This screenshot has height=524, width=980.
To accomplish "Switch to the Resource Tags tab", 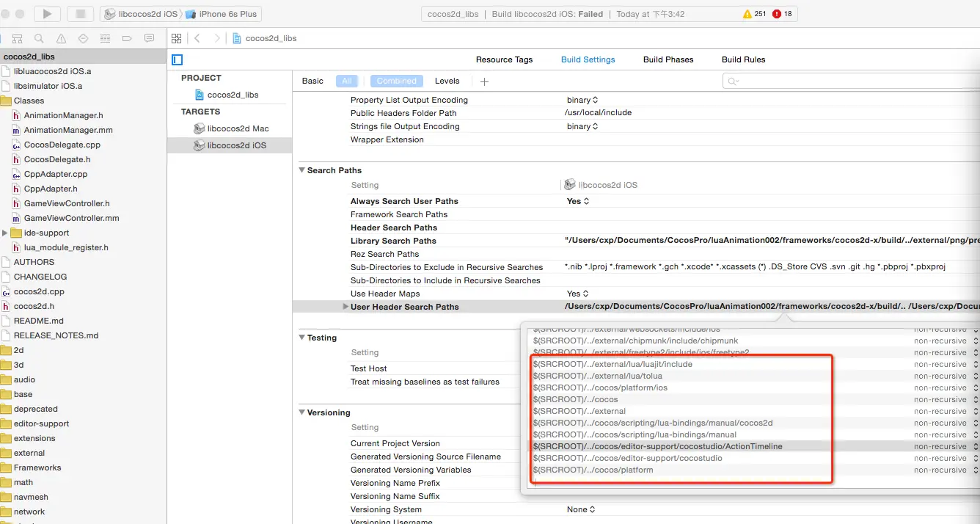I will click(504, 59).
